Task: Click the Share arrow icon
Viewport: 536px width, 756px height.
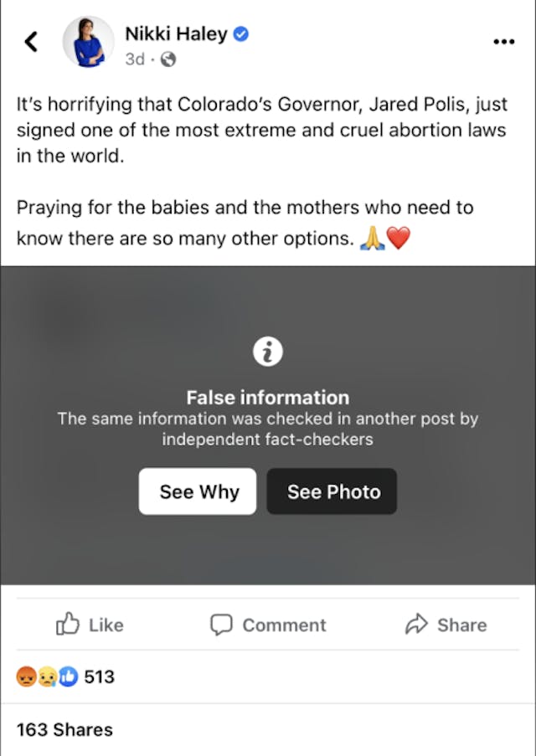Action: coord(416,625)
